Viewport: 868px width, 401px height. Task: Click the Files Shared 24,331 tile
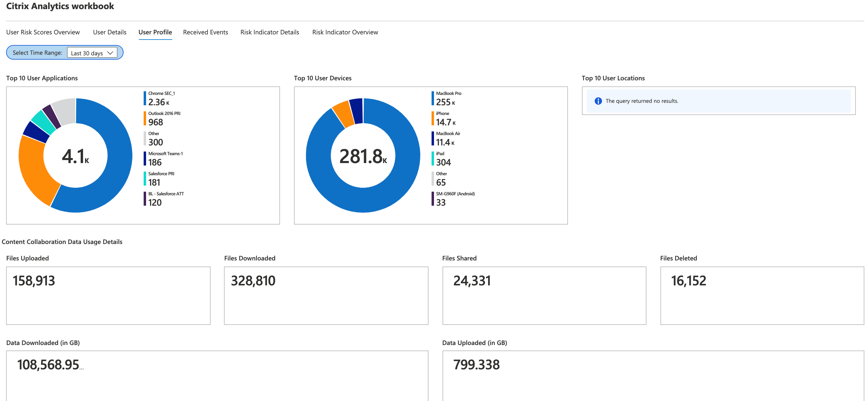click(544, 295)
